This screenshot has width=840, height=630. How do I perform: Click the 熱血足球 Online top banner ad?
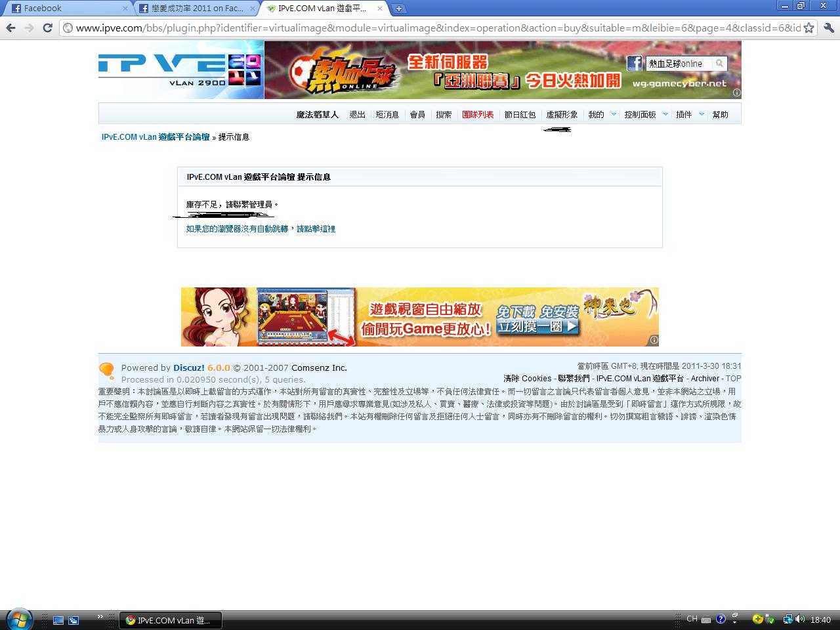(x=503, y=70)
